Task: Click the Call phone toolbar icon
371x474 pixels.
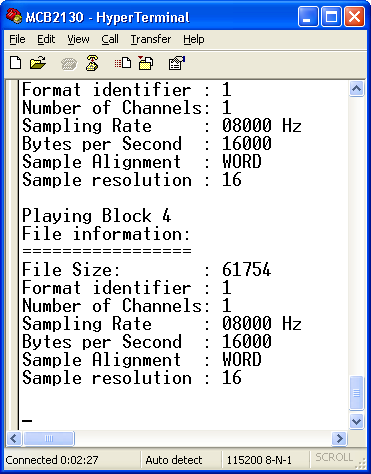Action: (69, 64)
